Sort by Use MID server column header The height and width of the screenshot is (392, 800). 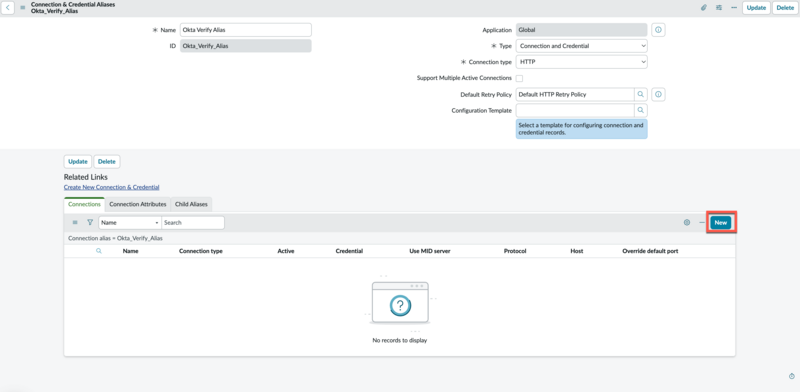[430, 251]
